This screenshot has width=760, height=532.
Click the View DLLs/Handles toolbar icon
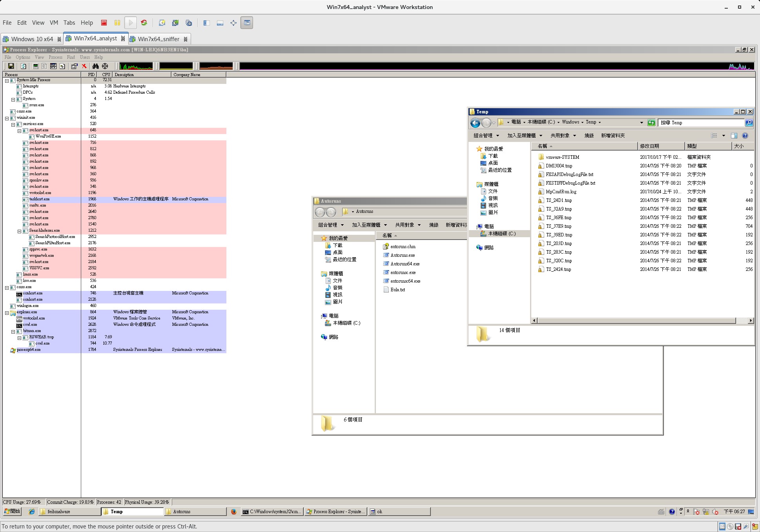(x=62, y=66)
